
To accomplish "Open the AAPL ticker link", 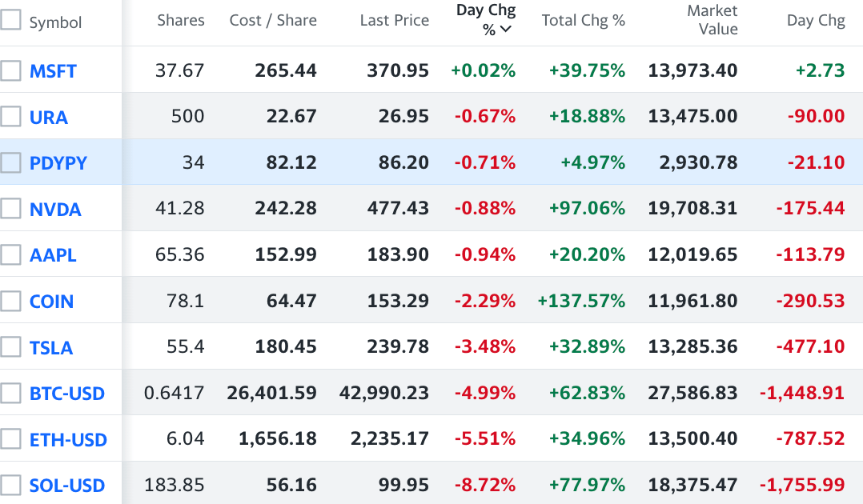I will 53,255.
